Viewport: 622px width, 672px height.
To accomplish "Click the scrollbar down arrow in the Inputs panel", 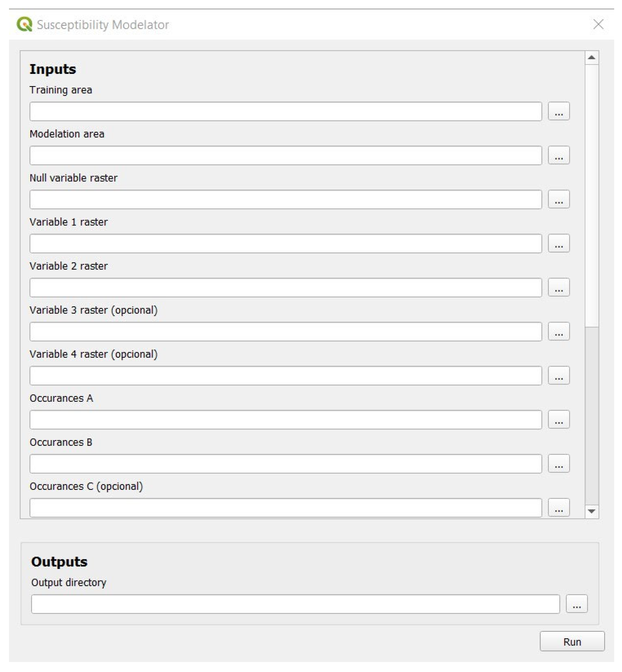I will coord(591,511).
